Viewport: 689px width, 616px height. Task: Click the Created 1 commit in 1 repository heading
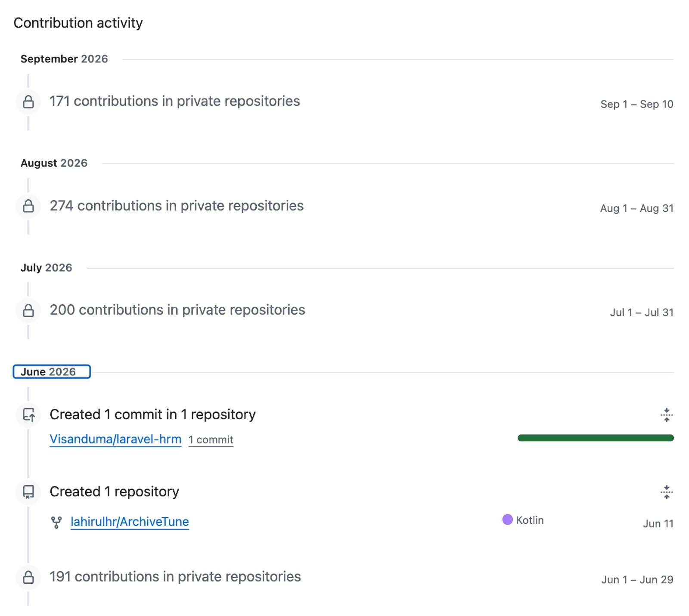(152, 415)
